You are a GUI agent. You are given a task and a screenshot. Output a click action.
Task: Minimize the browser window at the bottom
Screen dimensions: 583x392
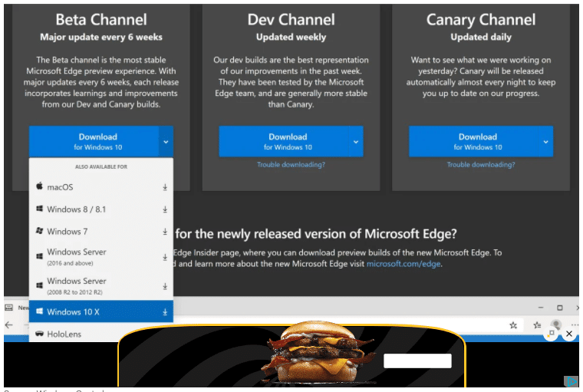[x=541, y=308]
